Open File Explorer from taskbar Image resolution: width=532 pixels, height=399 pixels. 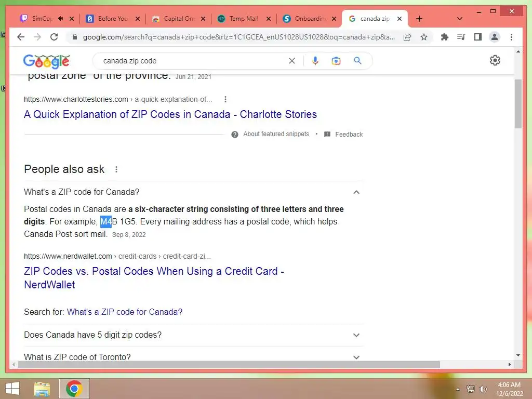tap(42, 389)
